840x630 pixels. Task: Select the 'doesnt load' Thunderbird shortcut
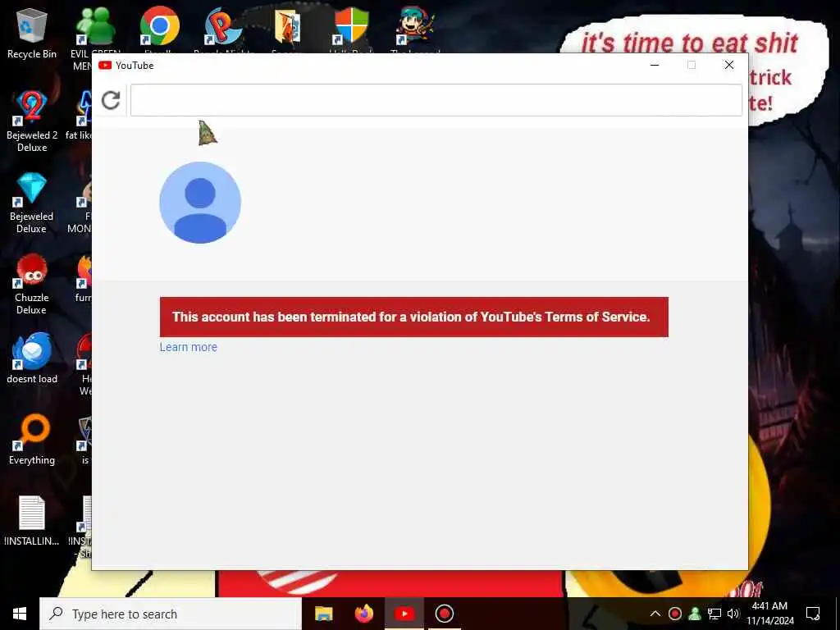coord(32,358)
